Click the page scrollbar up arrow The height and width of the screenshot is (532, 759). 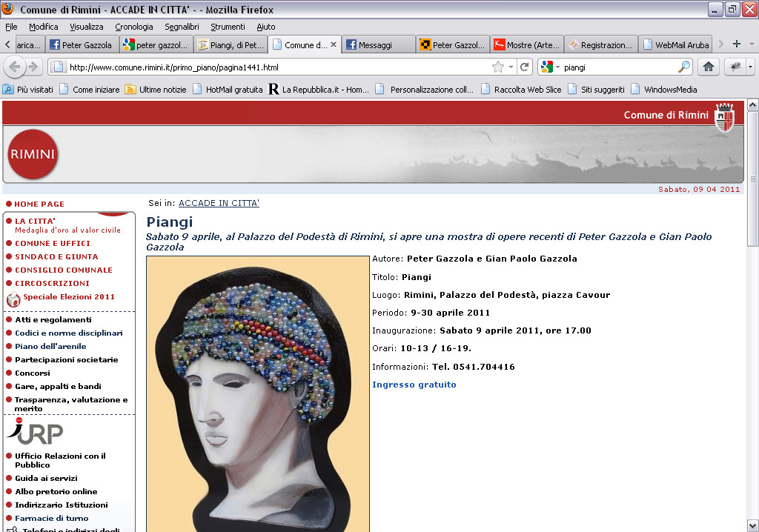752,105
